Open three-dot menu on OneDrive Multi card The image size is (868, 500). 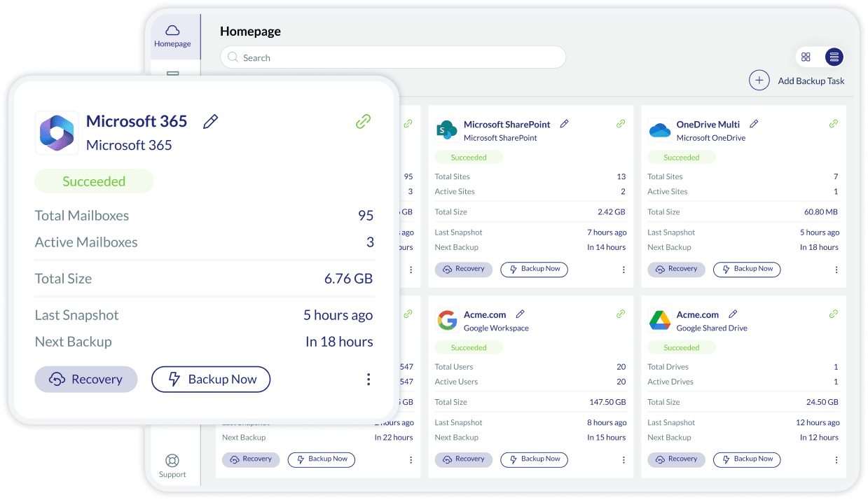(x=836, y=270)
